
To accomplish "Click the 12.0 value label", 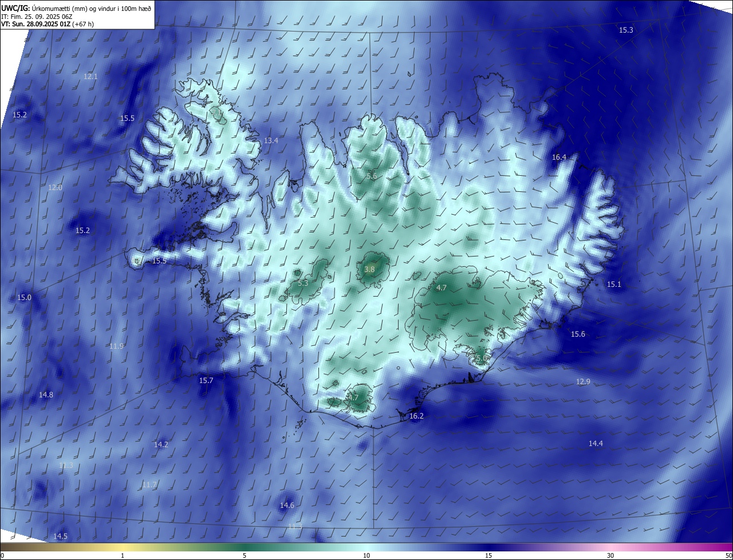I will pyautogui.click(x=55, y=187).
